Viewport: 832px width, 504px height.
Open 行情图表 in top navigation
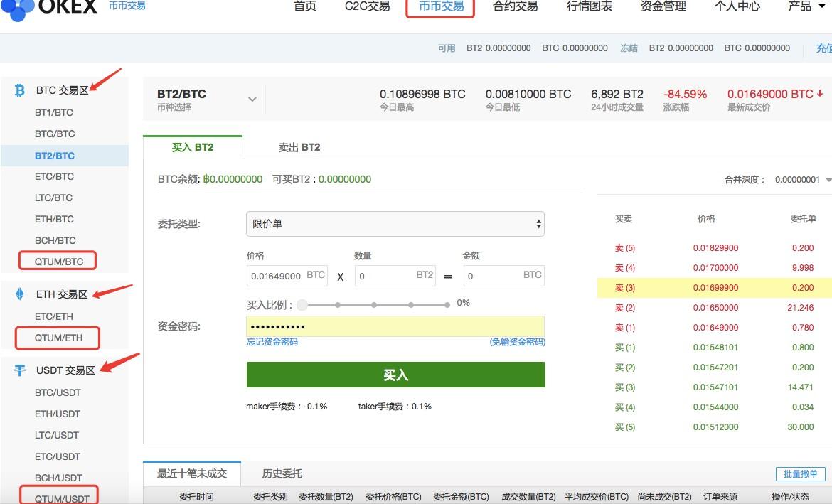[x=589, y=6]
